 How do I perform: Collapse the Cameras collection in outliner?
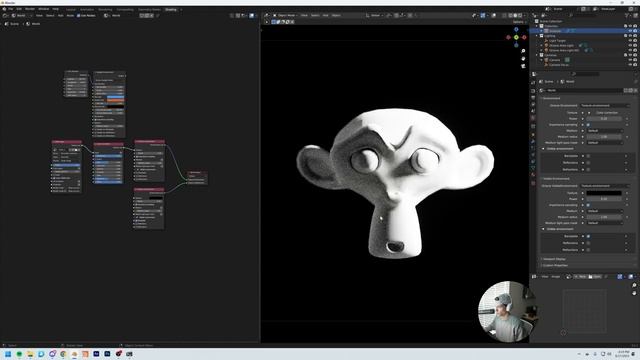pos(537,55)
